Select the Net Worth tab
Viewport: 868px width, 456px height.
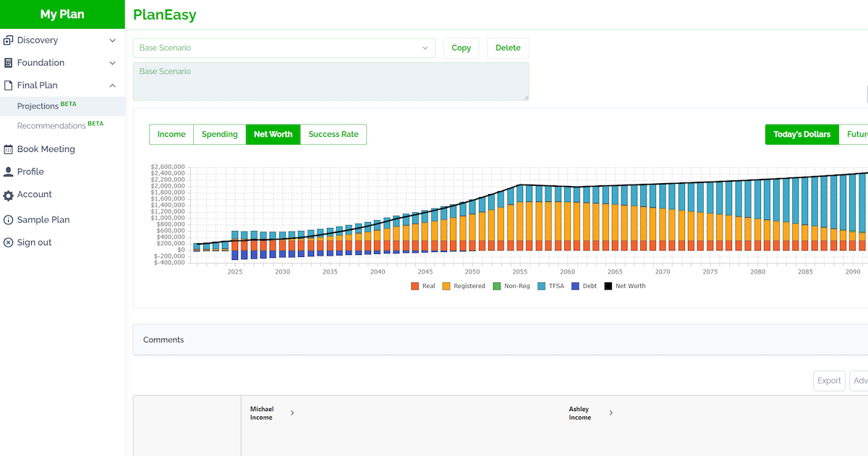(273, 135)
